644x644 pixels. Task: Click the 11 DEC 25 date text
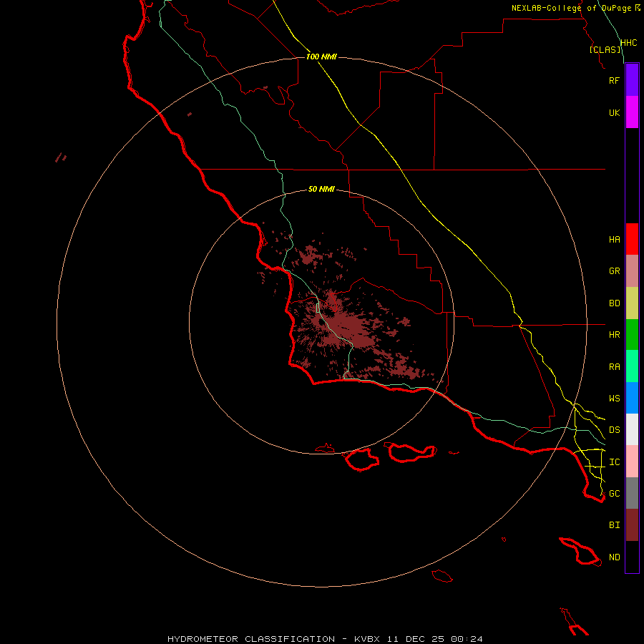(x=415, y=639)
